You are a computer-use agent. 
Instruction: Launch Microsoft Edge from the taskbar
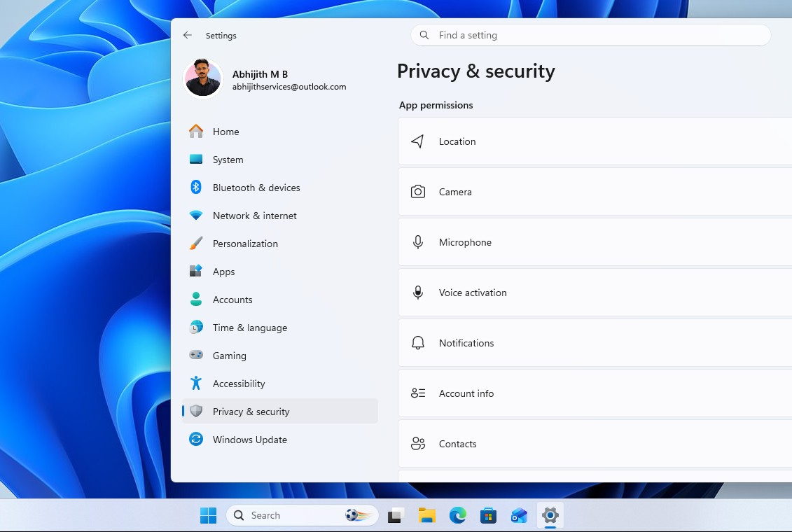[x=457, y=515]
